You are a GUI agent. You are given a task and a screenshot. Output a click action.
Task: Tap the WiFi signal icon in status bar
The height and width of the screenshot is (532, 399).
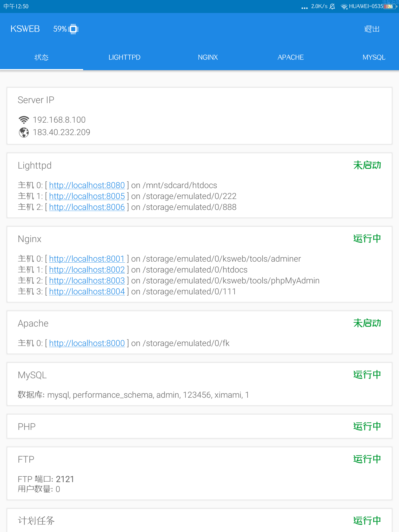(x=344, y=7)
